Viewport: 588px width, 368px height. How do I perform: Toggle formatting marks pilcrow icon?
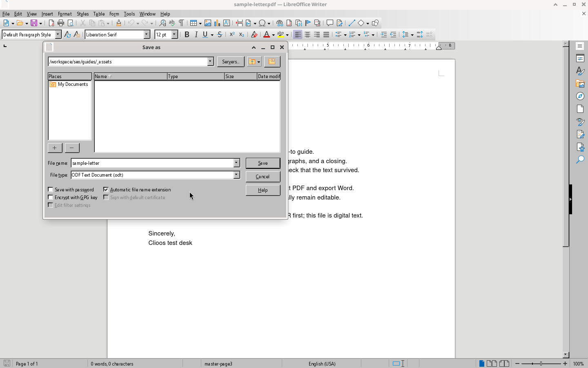click(x=181, y=23)
